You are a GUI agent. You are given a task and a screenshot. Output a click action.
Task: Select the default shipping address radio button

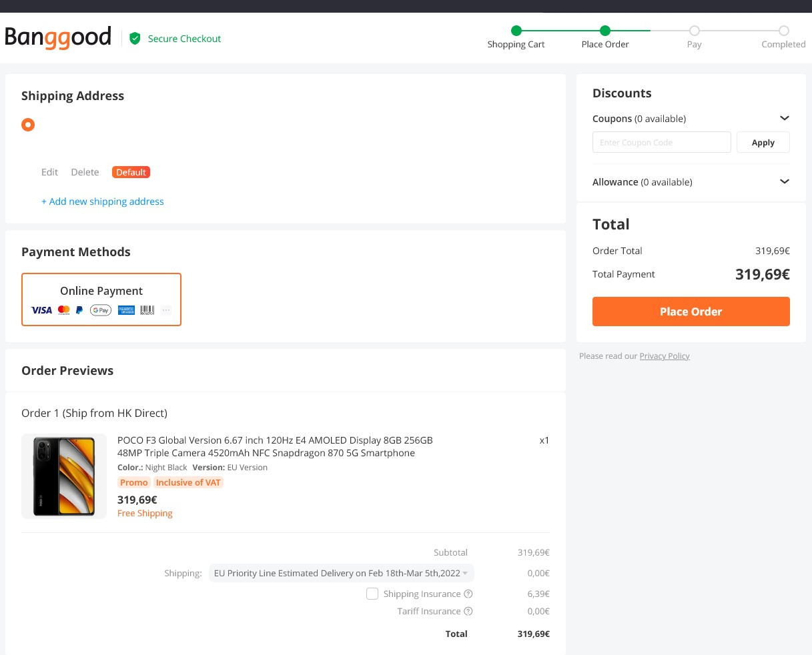pyautogui.click(x=28, y=125)
